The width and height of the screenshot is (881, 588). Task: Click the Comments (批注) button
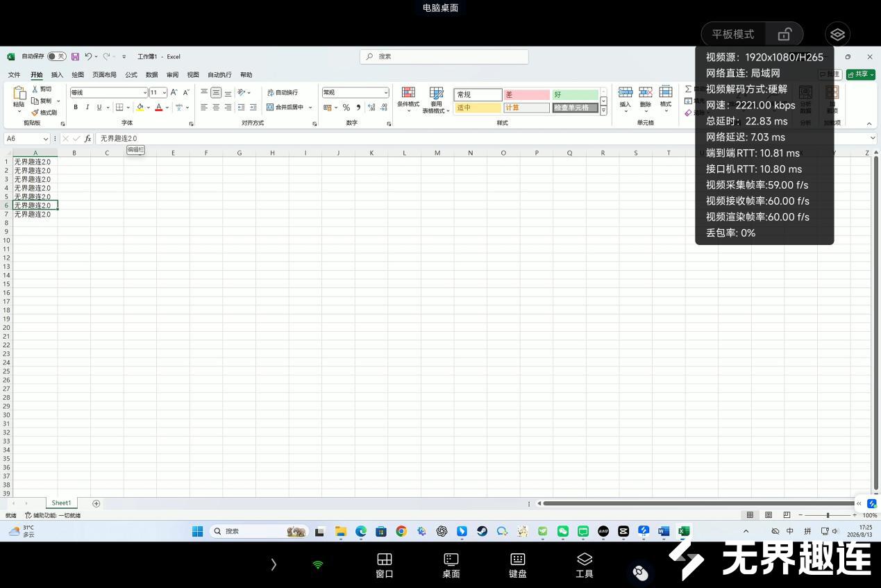830,74
